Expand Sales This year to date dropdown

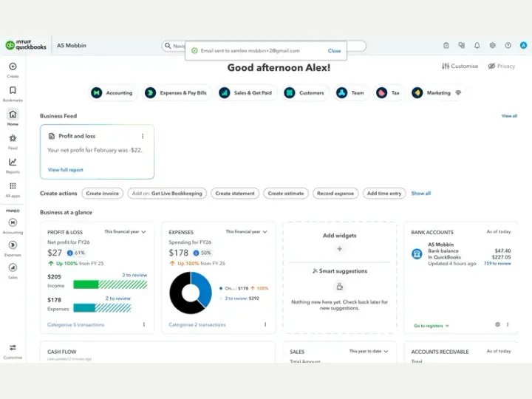coord(369,351)
